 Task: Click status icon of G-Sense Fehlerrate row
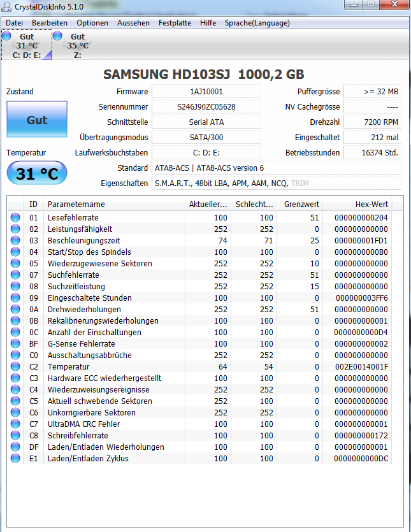(x=15, y=343)
